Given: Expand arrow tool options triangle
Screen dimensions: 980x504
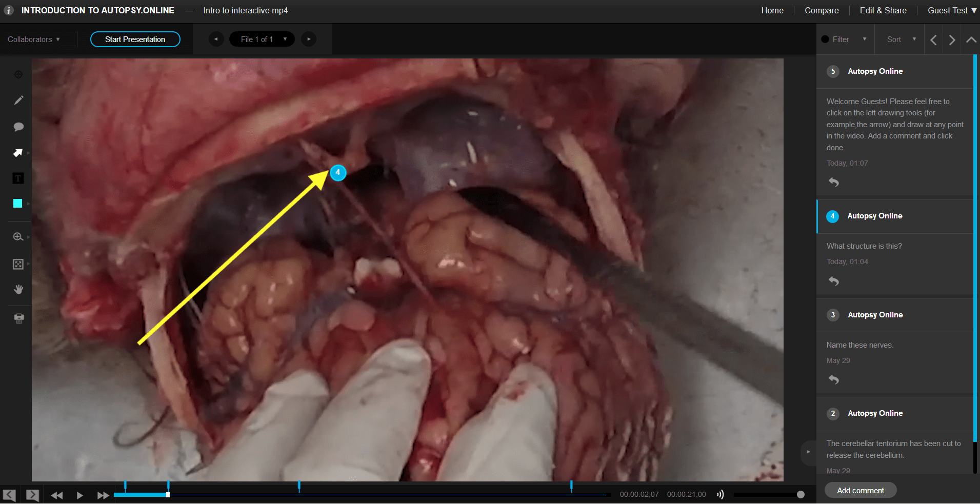Looking at the screenshot, I should point(28,153).
